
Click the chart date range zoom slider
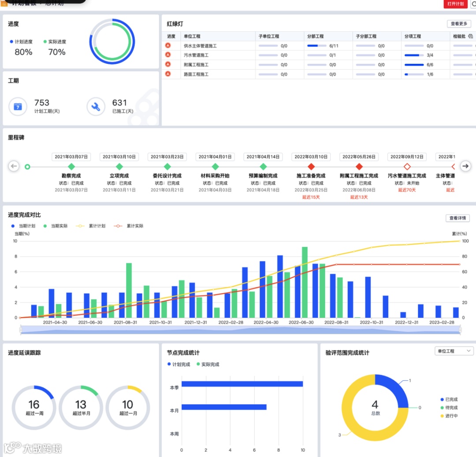point(241,330)
